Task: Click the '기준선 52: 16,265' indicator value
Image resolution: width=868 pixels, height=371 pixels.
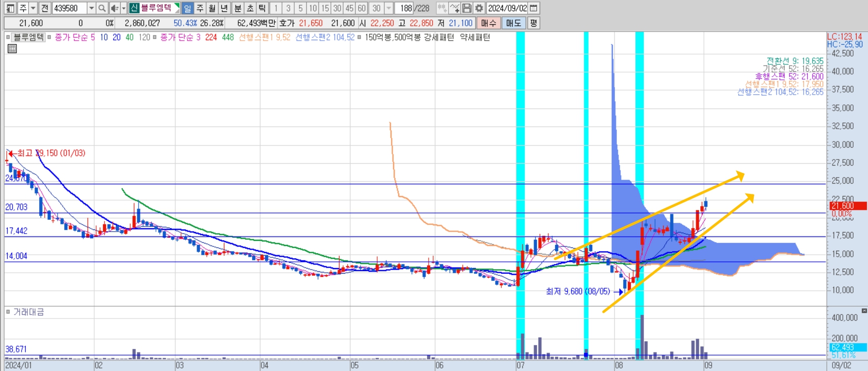Action: click(793, 68)
